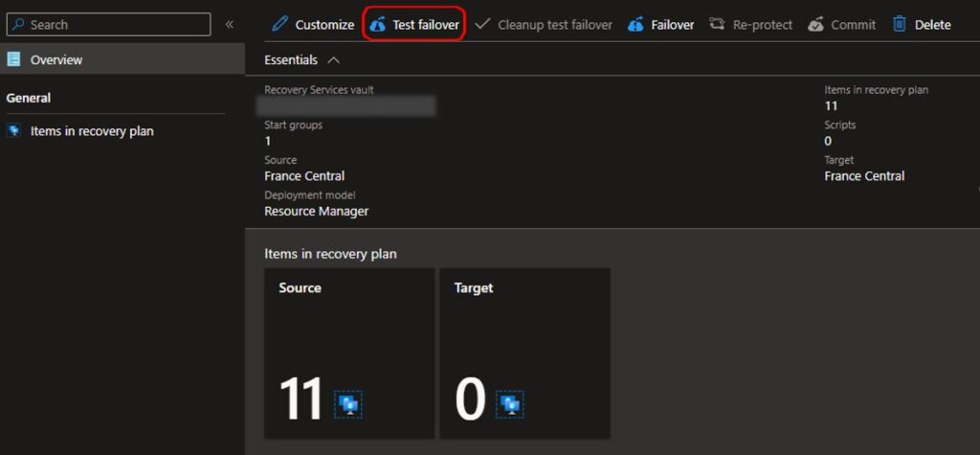Start the Test failover command
The image size is (980, 455).
coord(414,24)
